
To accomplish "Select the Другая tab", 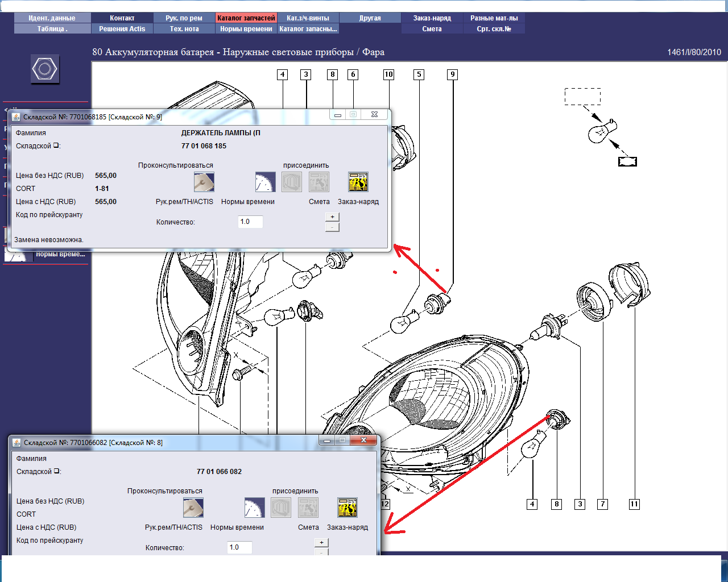I will [370, 18].
